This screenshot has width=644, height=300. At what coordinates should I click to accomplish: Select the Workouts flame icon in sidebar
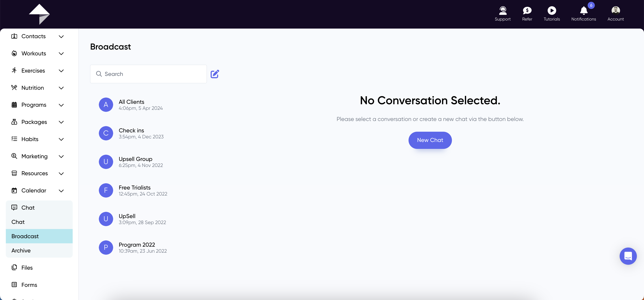(14, 53)
